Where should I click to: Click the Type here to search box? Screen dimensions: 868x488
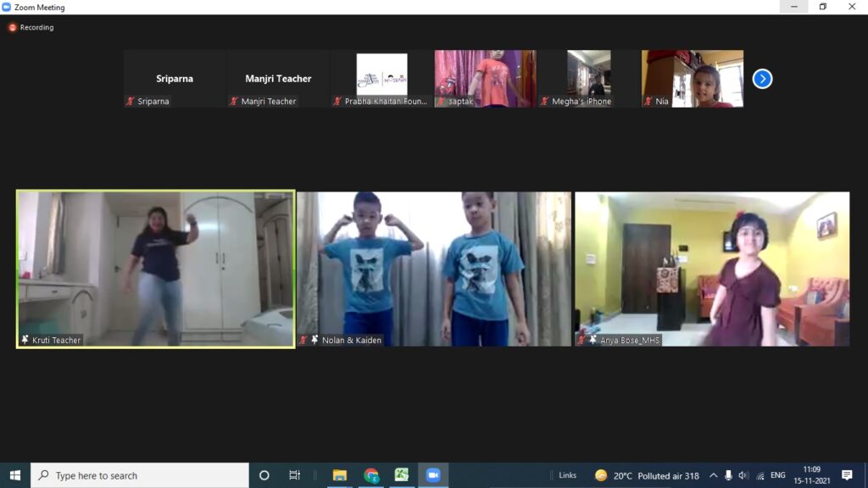[x=140, y=475]
